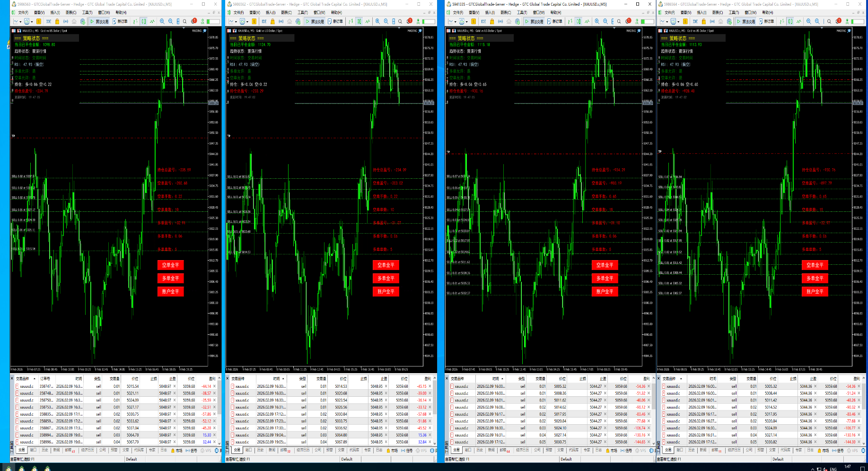Screen dimensions: 868x471
Task: Open the search icon in window 5941335
Action: pos(619,21)
